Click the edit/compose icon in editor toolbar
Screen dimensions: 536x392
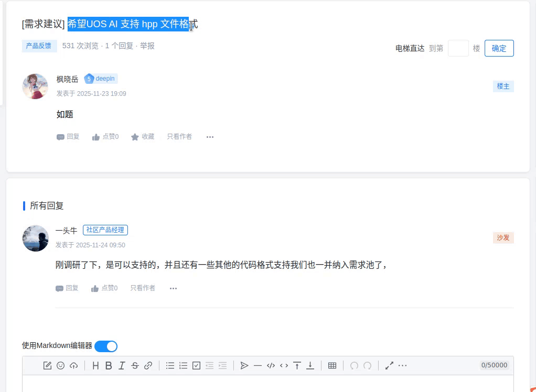click(47, 365)
